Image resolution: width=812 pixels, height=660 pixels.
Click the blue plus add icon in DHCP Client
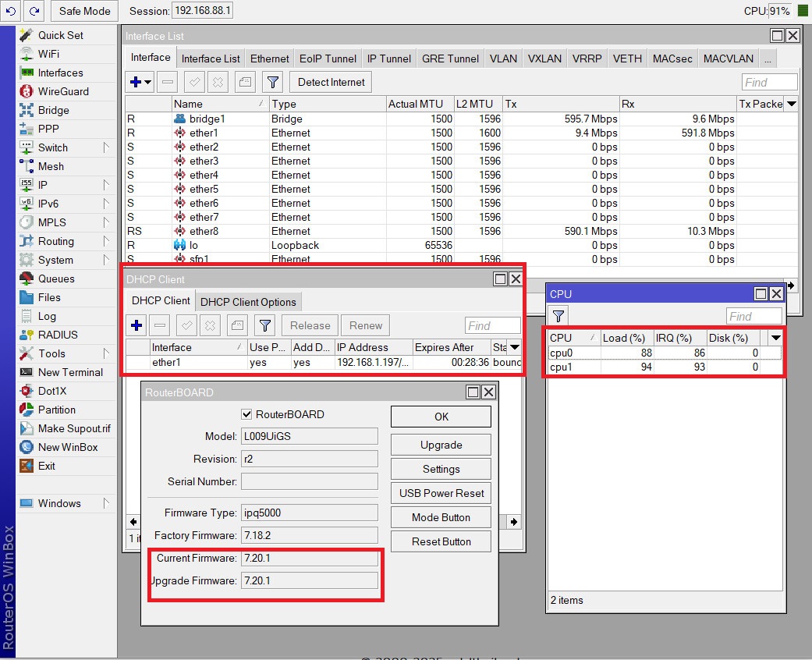pyautogui.click(x=137, y=325)
